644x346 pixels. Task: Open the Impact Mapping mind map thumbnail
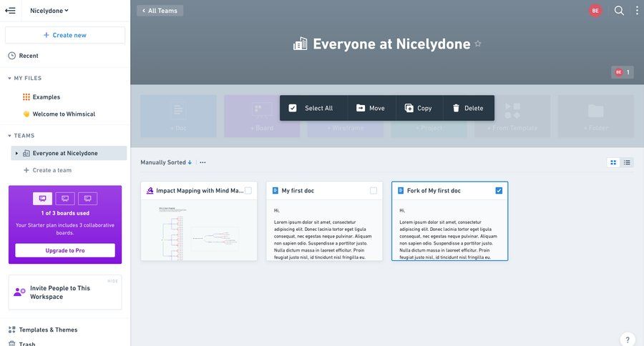[199, 230]
